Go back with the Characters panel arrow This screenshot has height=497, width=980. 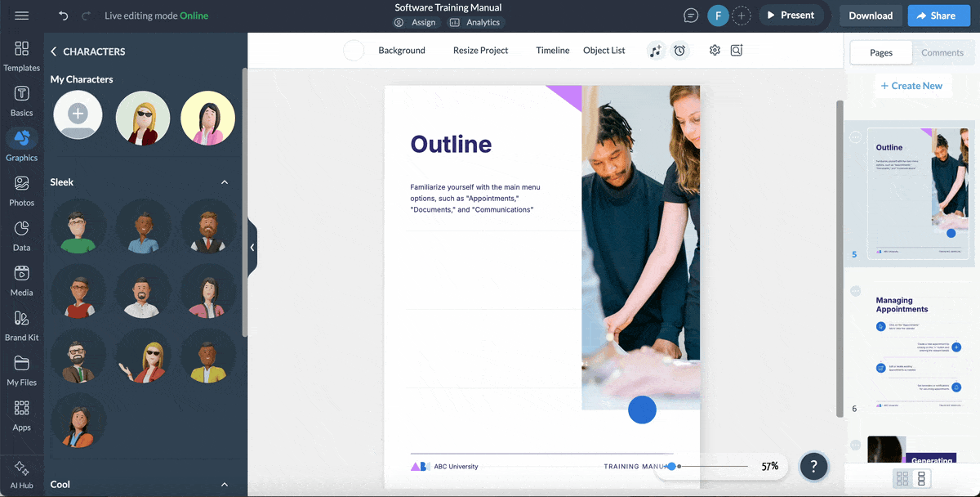point(53,51)
